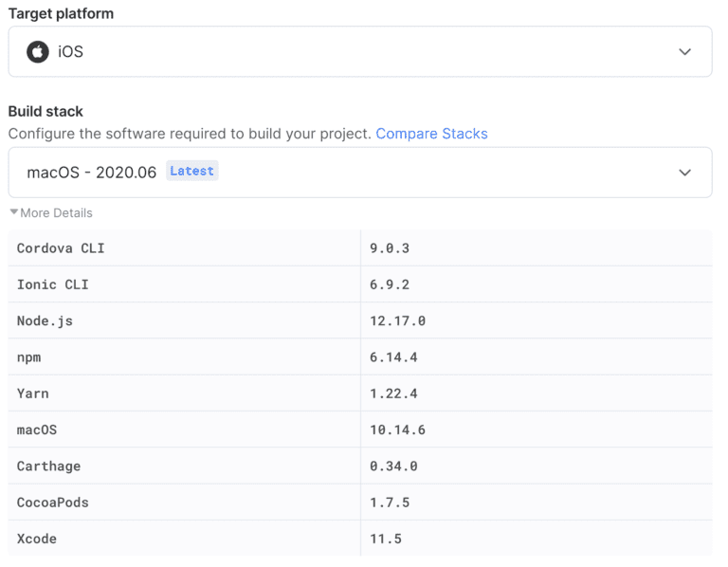Click the Cordova CLI version 9.0.3

click(x=390, y=248)
